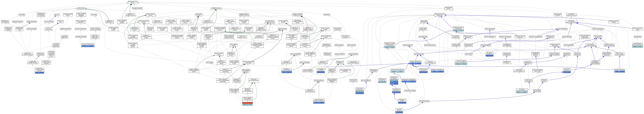Select the 'neural rod formation' node
Screen dimensions: 644x114
coord(424,101)
